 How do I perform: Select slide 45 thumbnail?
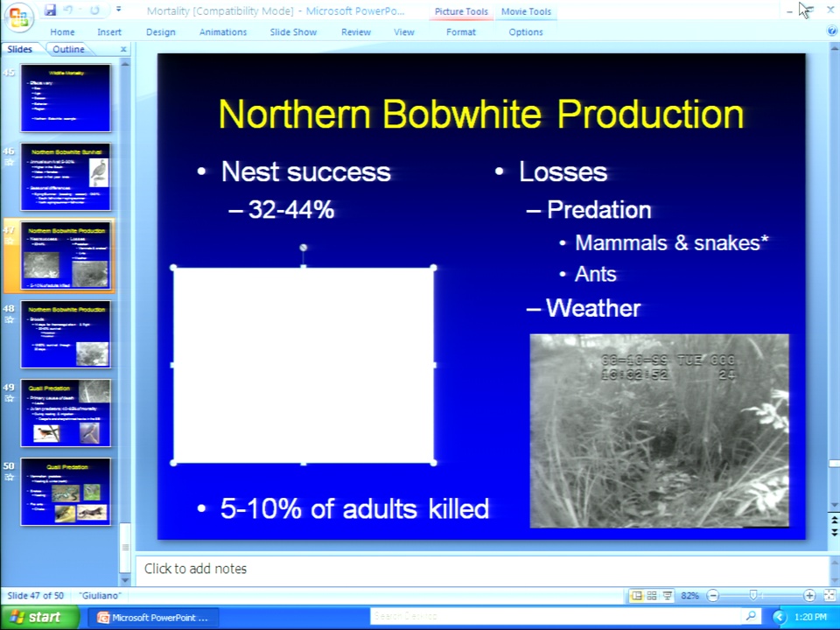66,97
